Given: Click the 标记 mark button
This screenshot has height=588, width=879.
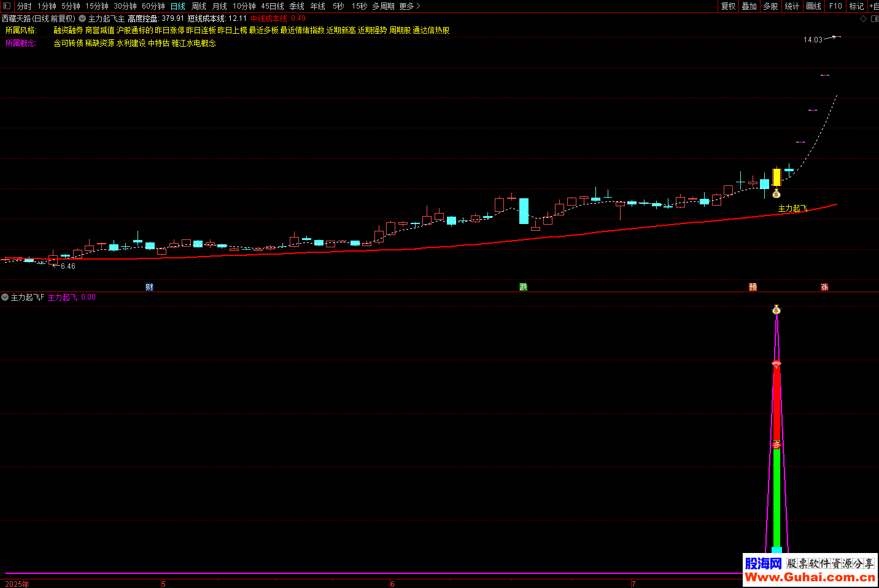Looking at the screenshot, I should [857, 6].
